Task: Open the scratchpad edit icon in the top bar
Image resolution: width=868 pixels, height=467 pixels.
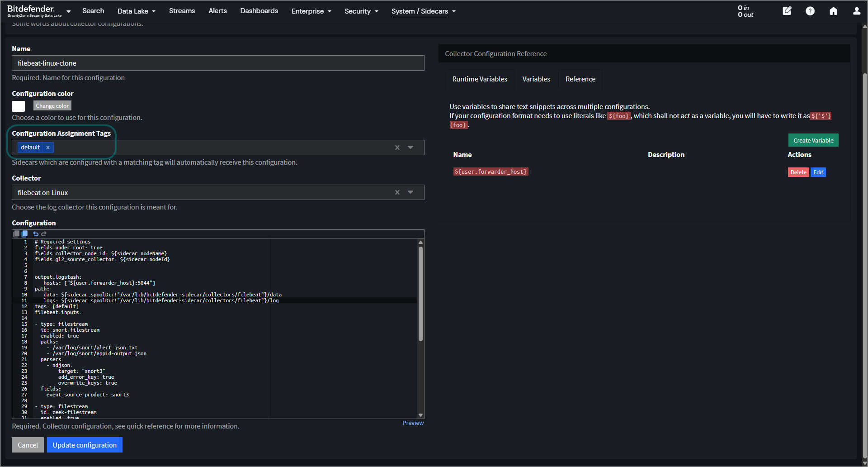Action: tap(787, 11)
